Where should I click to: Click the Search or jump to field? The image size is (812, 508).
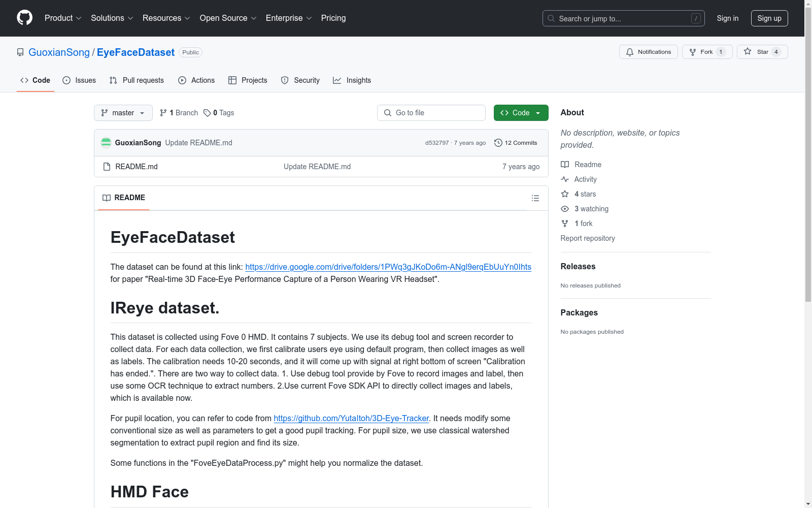[x=624, y=18]
